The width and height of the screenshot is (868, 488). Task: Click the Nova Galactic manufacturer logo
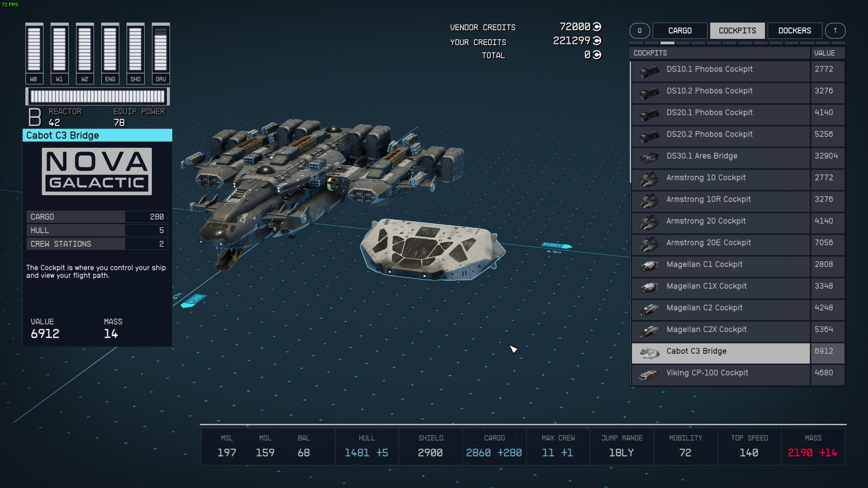coord(97,172)
